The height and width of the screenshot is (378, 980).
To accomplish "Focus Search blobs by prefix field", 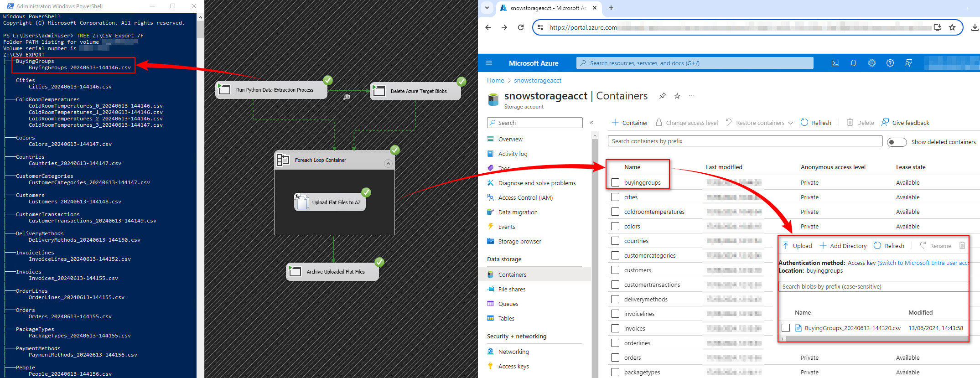I will [874, 286].
